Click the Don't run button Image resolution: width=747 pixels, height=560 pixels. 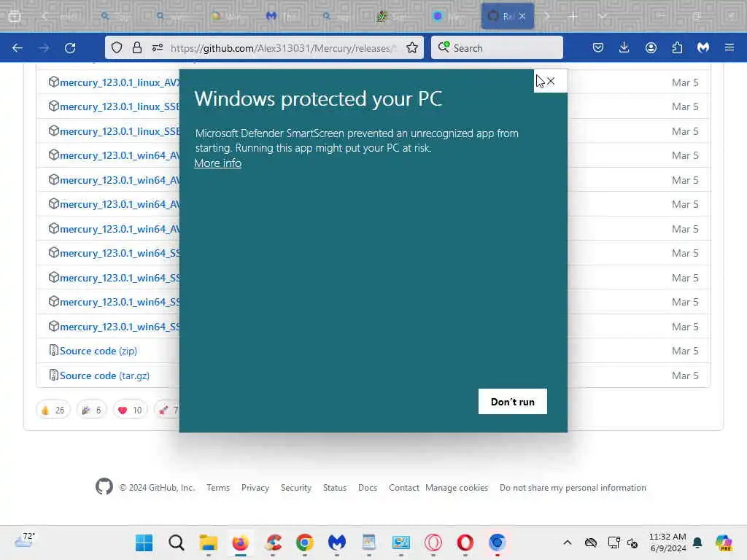(x=513, y=402)
